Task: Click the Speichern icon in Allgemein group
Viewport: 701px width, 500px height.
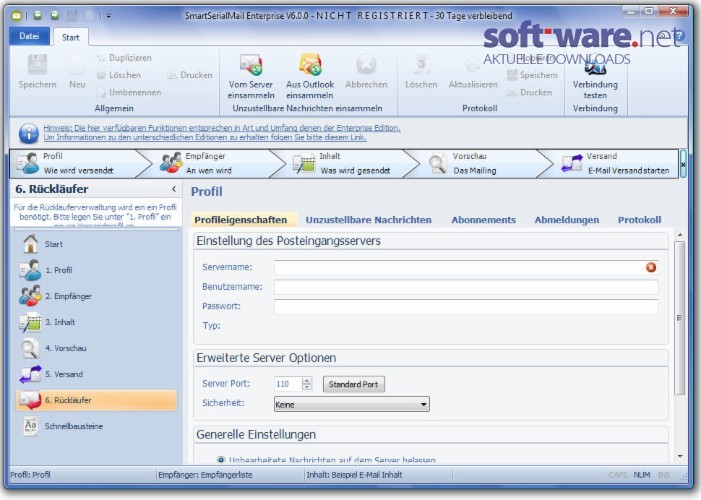Action: (38, 65)
